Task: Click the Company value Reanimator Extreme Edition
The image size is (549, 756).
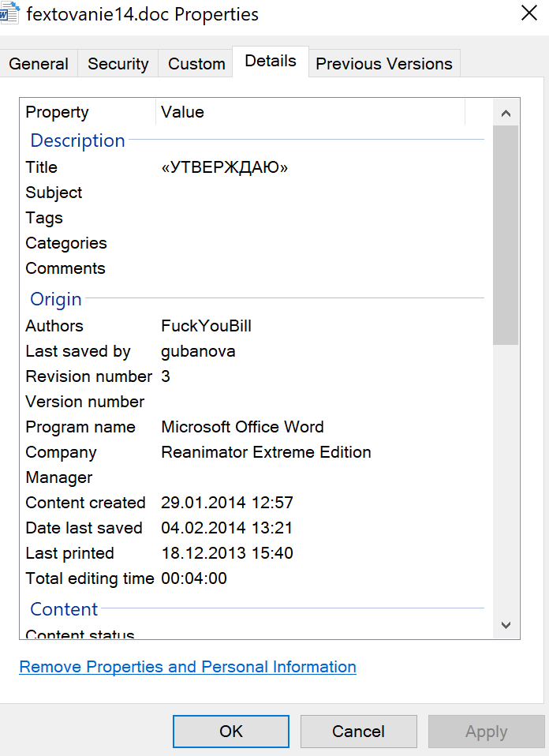Action: coord(266,452)
